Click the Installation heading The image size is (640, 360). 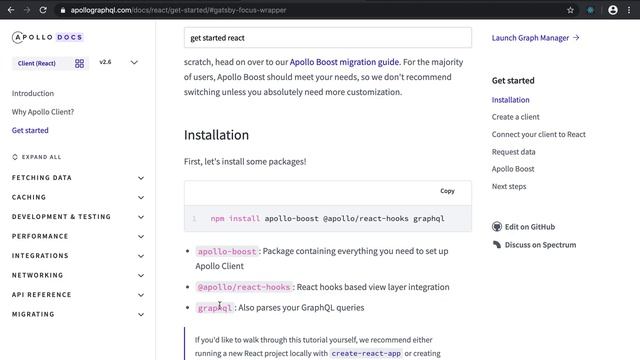(x=216, y=135)
